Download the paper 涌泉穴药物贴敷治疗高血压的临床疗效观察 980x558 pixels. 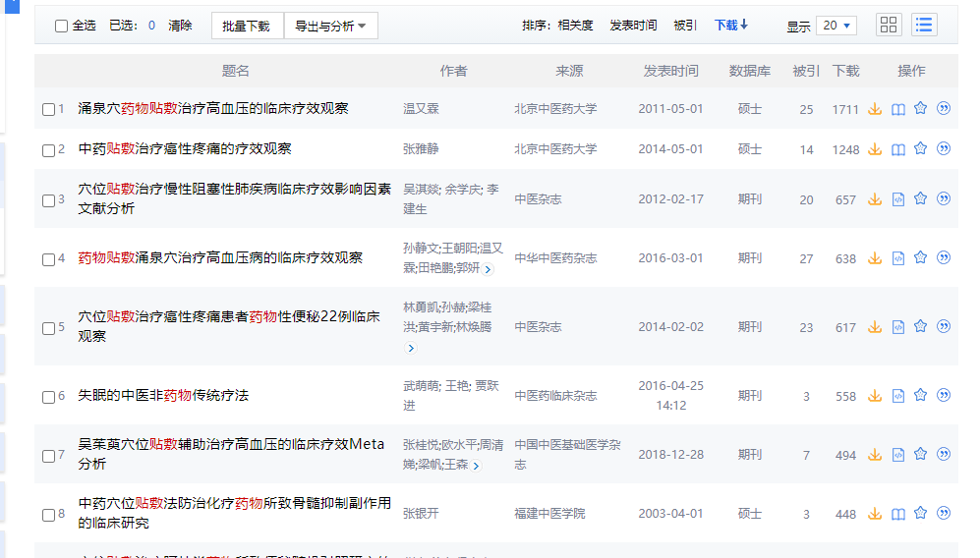click(x=875, y=109)
